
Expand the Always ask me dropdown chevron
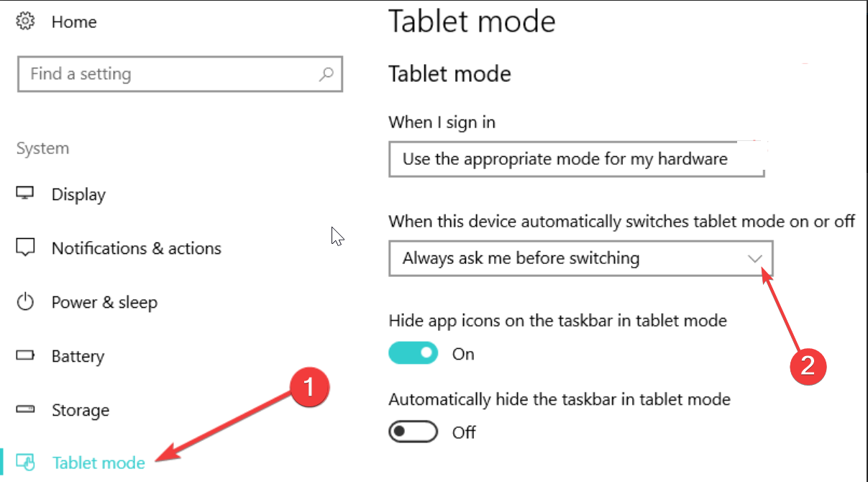pos(755,258)
